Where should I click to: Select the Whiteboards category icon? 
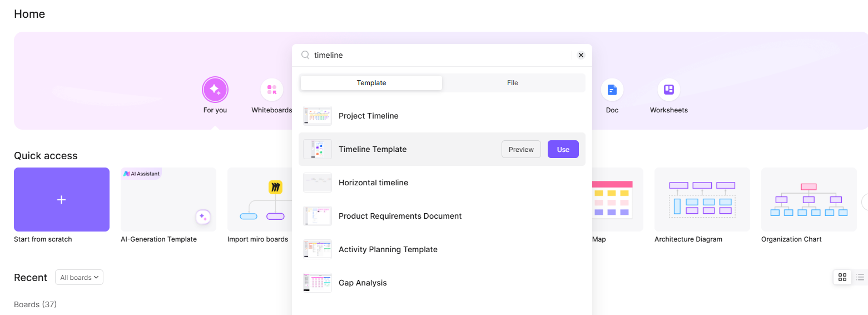[x=272, y=90]
